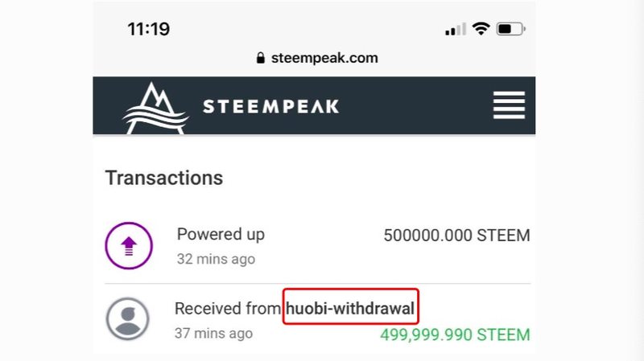Tap the padlock icon beside steempeak.com
Image resolution: width=644 pixels, height=361 pixels.
(x=260, y=58)
